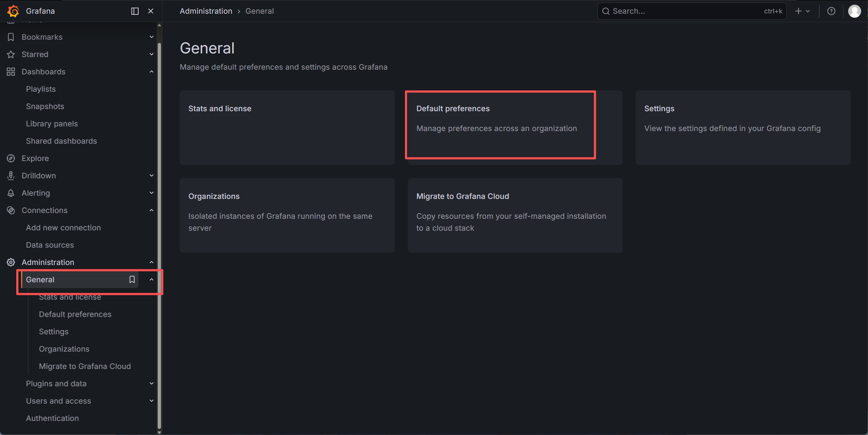Click the Connections icon in sidebar
This screenshot has width=868, height=435.
[11, 210]
